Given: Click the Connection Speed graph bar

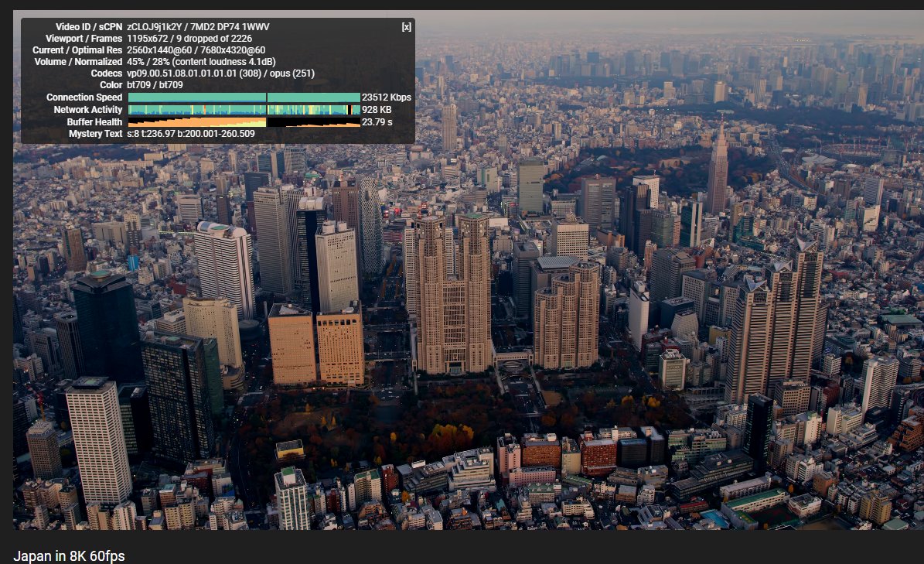Looking at the screenshot, I should click(244, 97).
